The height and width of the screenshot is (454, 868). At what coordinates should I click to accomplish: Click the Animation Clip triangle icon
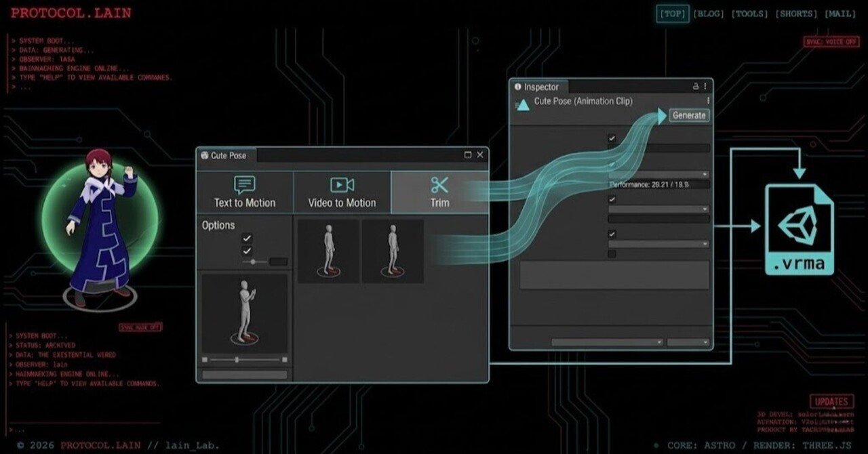tap(523, 105)
